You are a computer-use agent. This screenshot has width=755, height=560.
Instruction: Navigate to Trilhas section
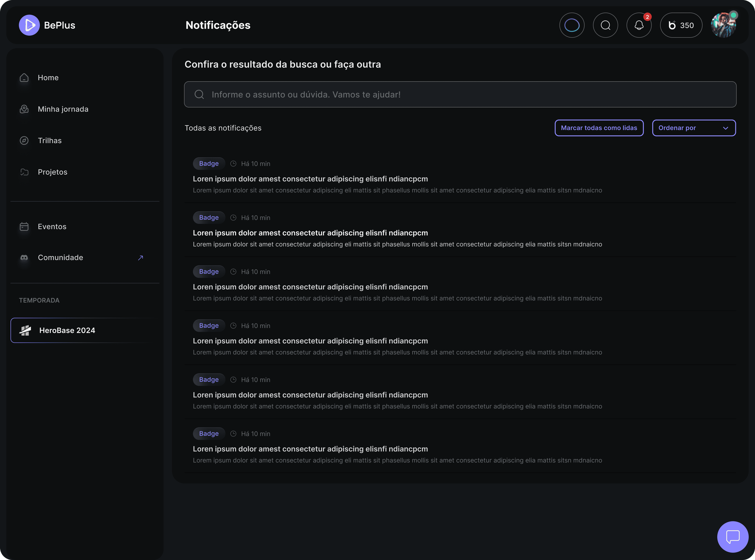tap(50, 141)
